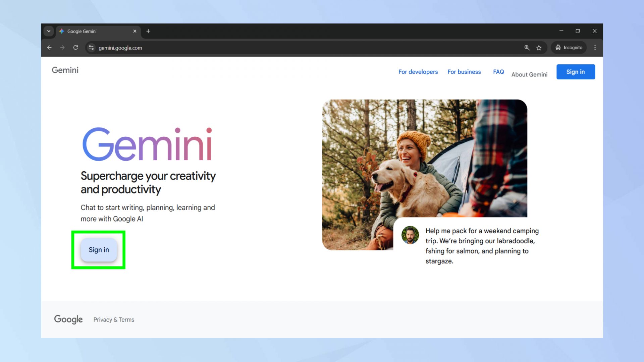Click the Incognito mode indicator
The height and width of the screenshot is (362, 644).
click(569, 47)
